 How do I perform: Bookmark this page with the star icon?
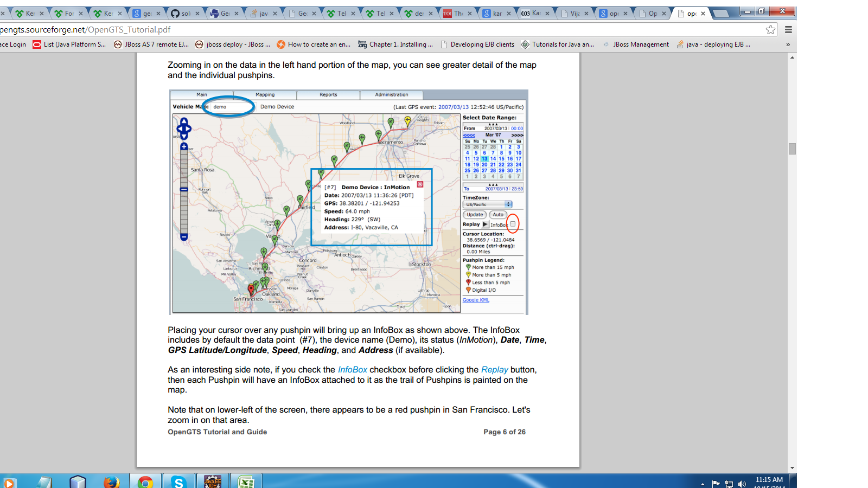pos(770,30)
